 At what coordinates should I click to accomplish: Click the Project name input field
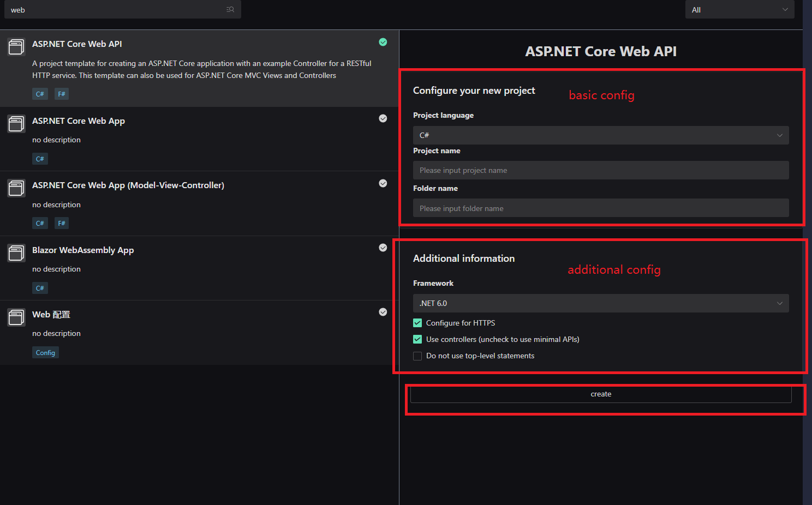tap(601, 170)
